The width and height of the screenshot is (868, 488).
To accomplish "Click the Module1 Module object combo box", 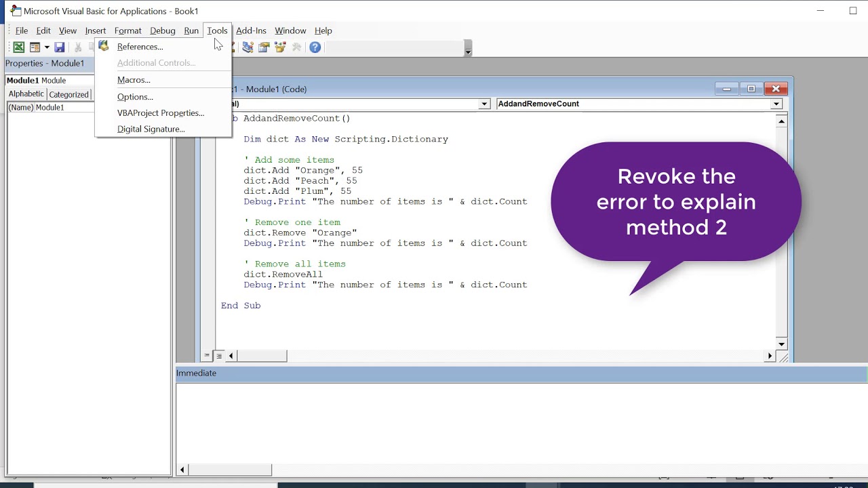I will 50,81.
